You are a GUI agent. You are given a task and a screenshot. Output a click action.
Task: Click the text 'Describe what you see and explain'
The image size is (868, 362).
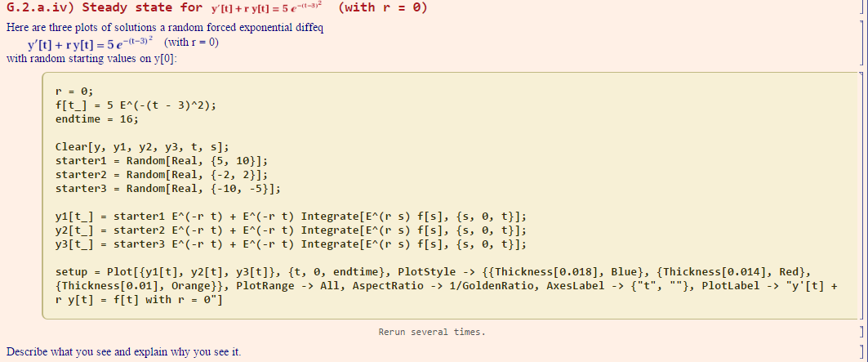coord(123,352)
